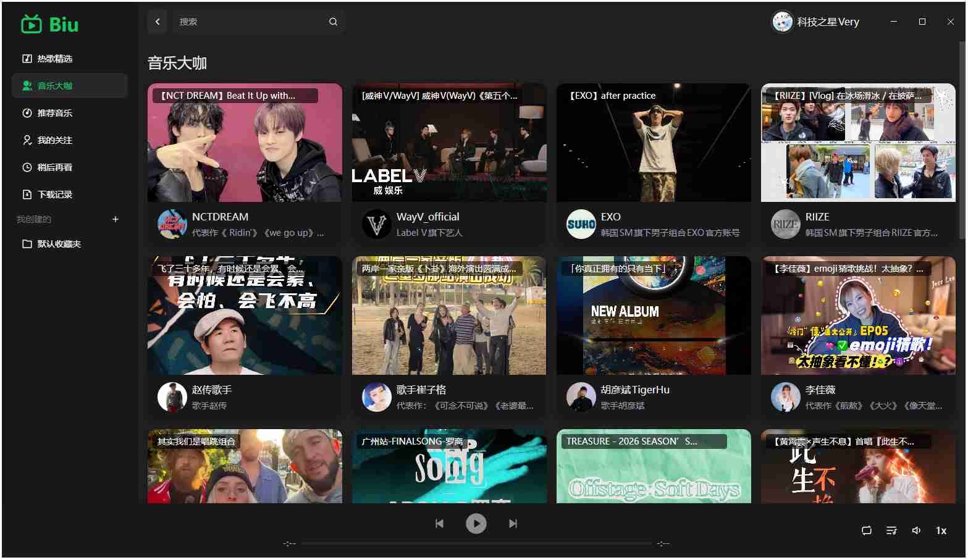
Task: Skip to the next track
Action: pos(513,524)
